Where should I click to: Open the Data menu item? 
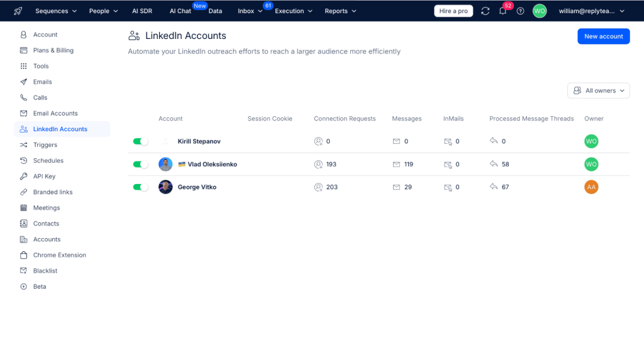click(x=215, y=11)
